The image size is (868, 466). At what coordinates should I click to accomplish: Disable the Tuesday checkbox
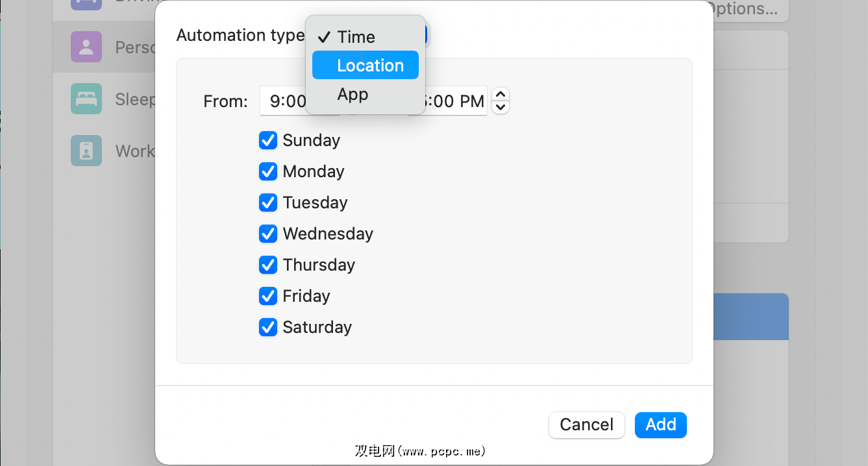268,202
